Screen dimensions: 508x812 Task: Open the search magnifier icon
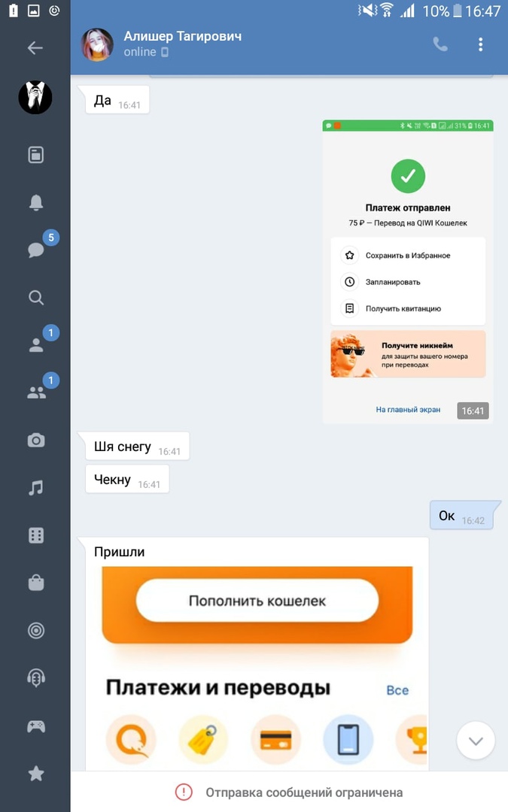36,297
